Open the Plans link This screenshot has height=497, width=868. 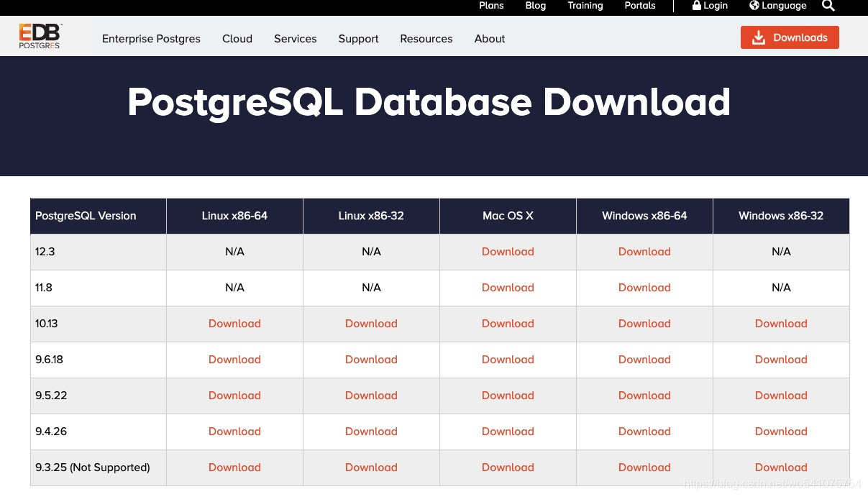tap(491, 6)
